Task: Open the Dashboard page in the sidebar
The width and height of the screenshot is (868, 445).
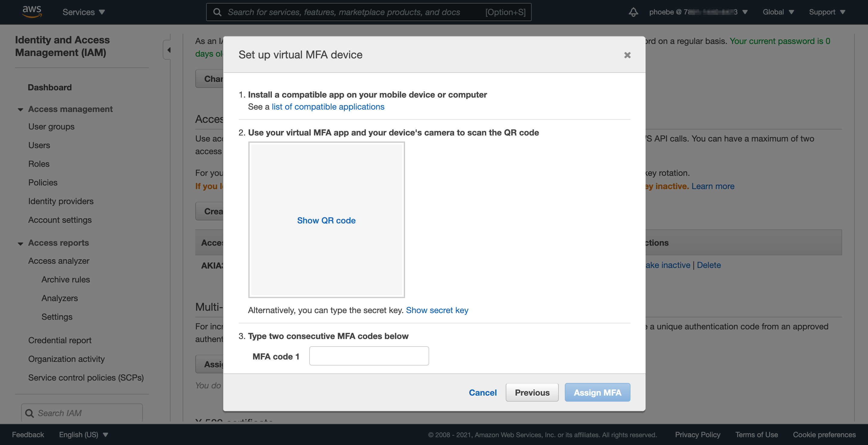Action: pyautogui.click(x=49, y=88)
